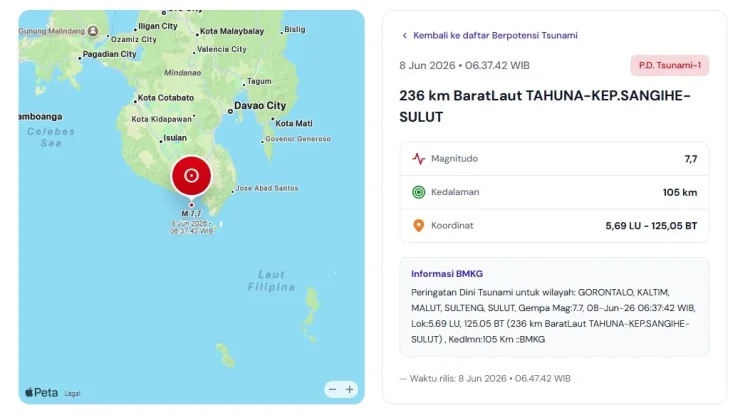The width and height of the screenshot is (750, 420).
Task: Select the Kota Cotabato map label
Action: click(x=166, y=98)
